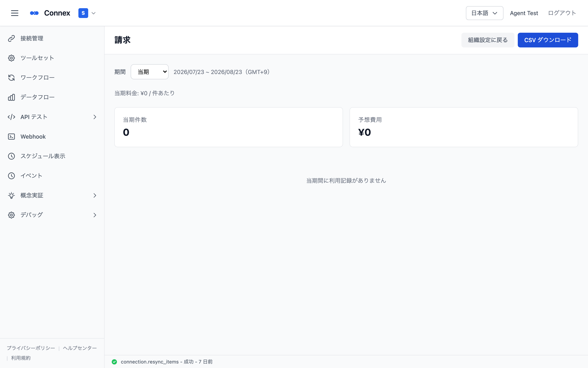Open the organization switcher chevron

pyautogui.click(x=94, y=13)
